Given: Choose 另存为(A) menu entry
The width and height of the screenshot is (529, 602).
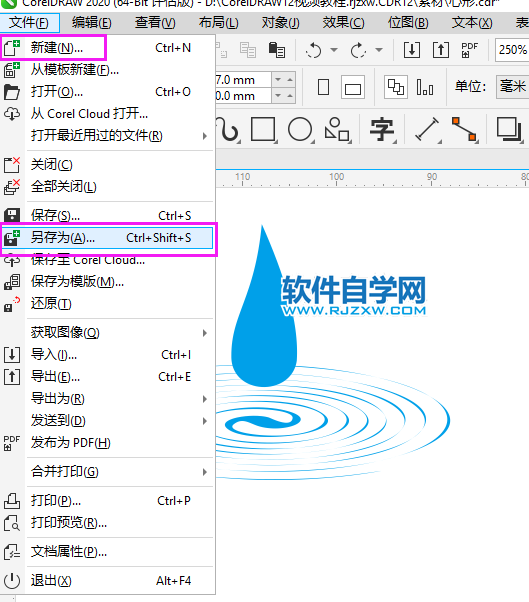Looking at the screenshot, I should tap(107, 238).
